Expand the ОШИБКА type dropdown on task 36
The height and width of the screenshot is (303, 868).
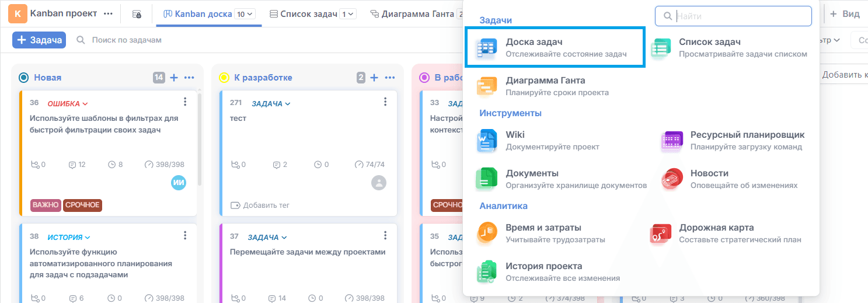tap(68, 104)
